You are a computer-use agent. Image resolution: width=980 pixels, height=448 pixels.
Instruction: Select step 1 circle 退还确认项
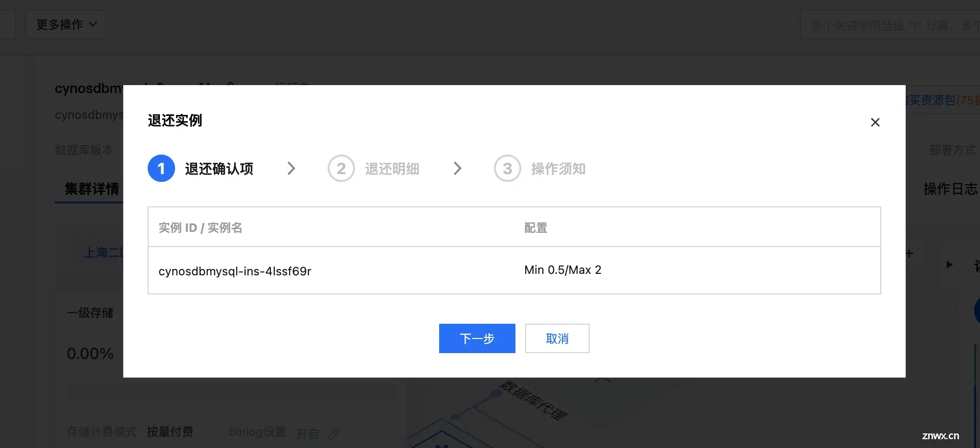161,169
